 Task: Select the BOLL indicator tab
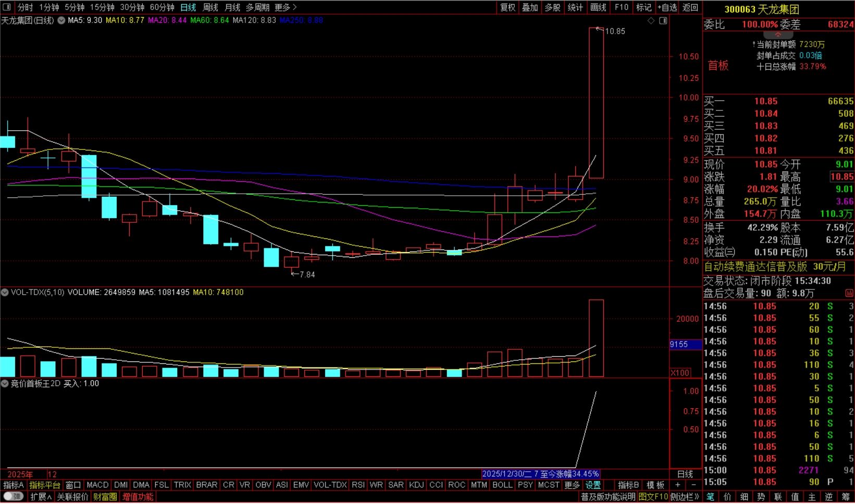502,485
